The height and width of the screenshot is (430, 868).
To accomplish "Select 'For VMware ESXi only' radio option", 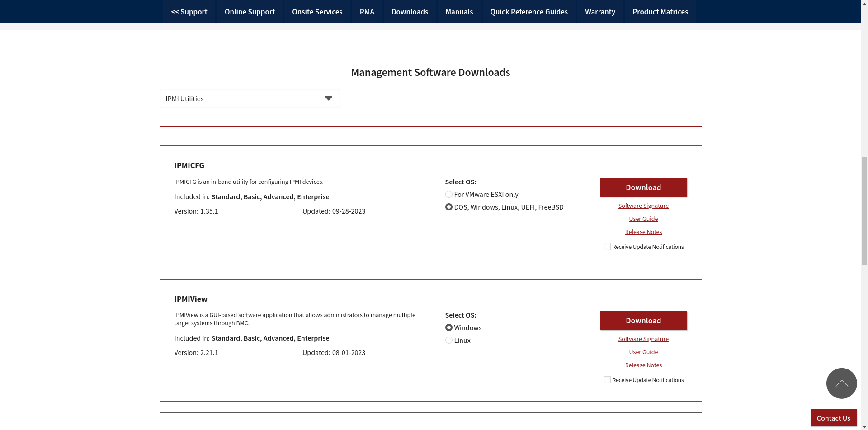I will 448,194.
